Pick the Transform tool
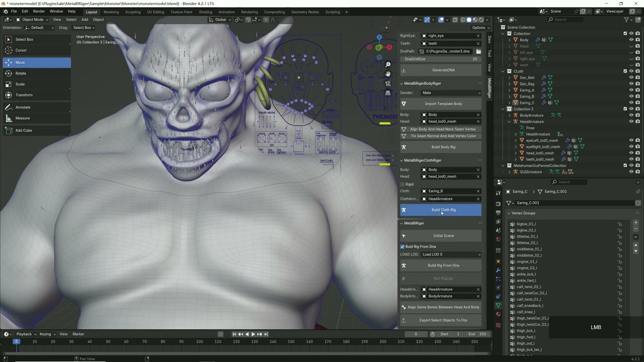Image resolution: width=644 pixels, height=362 pixels. (x=36, y=95)
